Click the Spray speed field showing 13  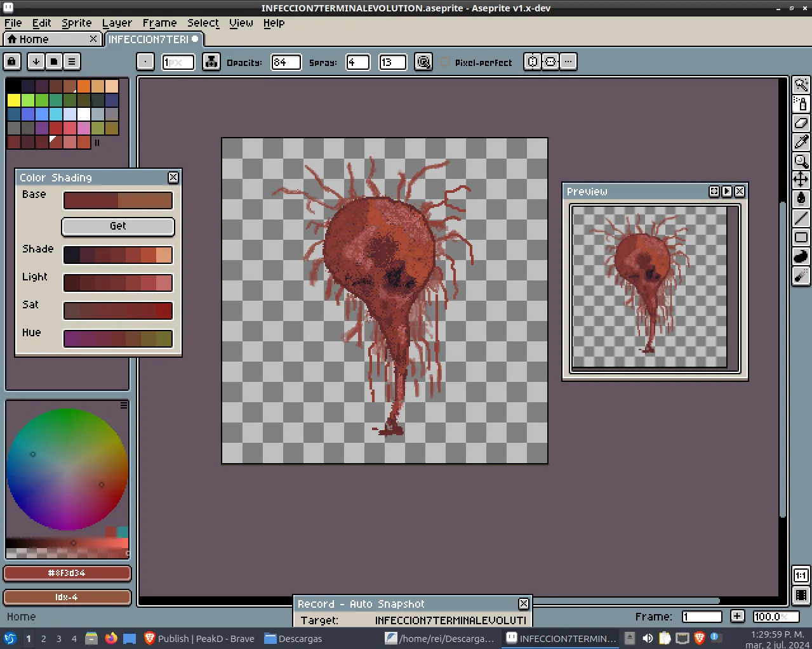(x=392, y=62)
